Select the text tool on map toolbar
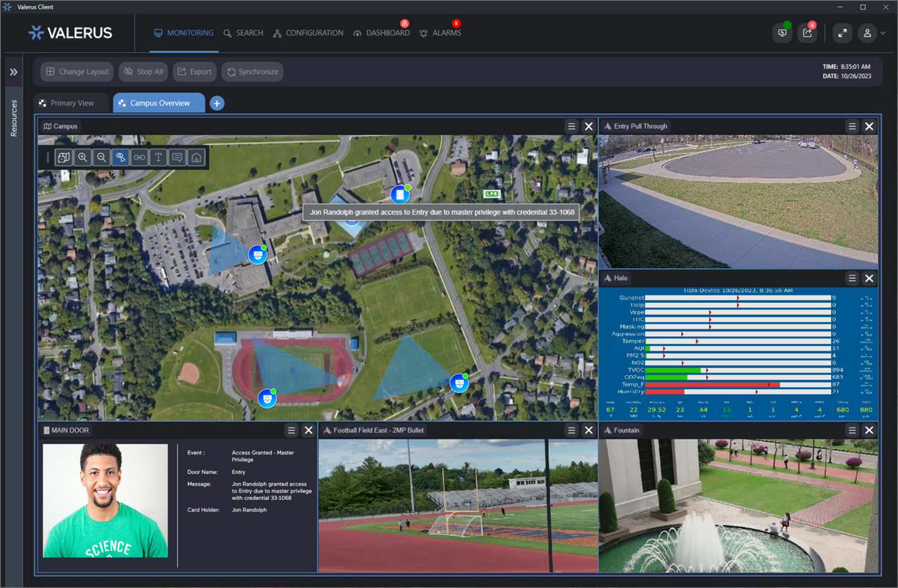This screenshot has height=588, width=898. (x=158, y=158)
